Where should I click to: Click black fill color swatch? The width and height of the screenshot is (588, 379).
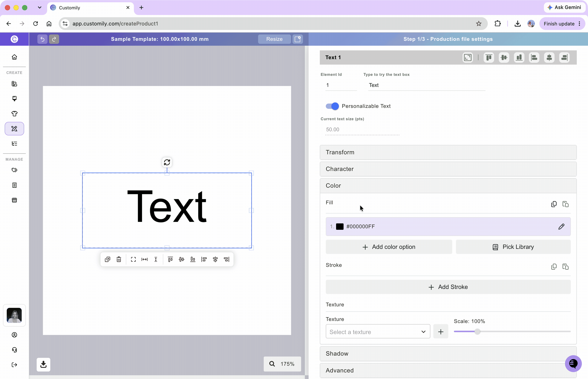click(x=340, y=227)
